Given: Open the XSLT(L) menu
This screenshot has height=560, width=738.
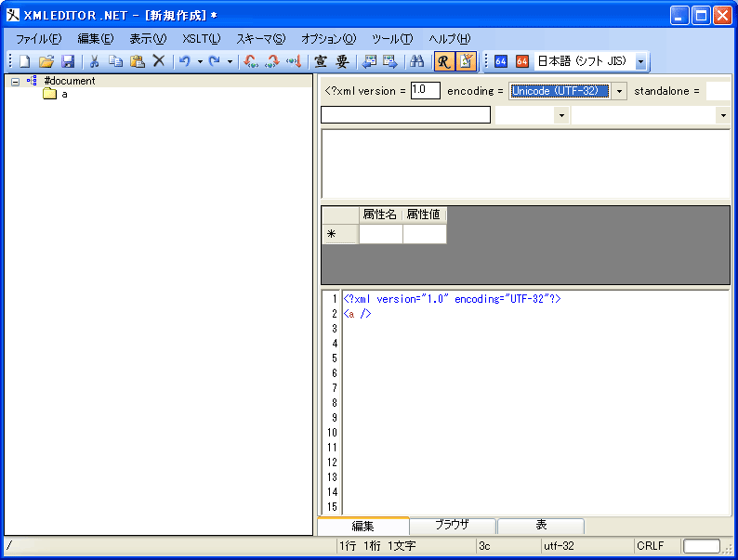Looking at the screenshot, I should click(x=201, y=39).
